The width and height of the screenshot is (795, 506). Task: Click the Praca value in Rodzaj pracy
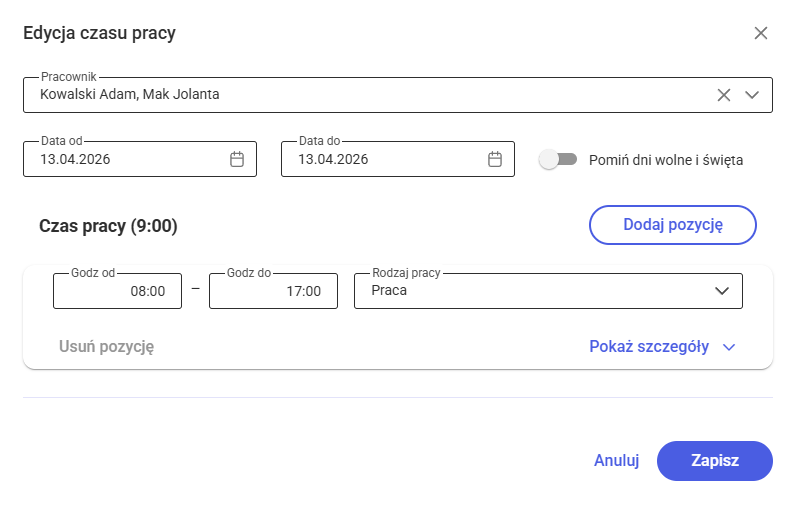pyautogui.click(x=389, y=291)
